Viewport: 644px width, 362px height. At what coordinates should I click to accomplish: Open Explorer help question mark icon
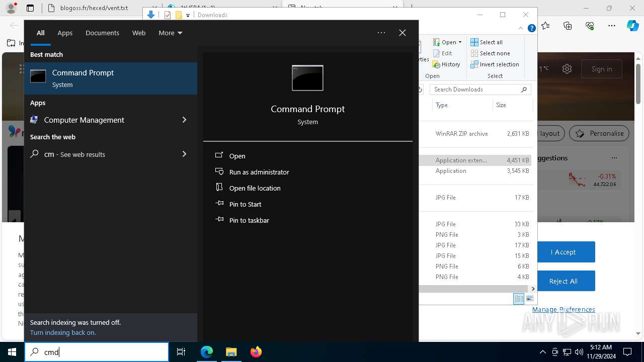click(x=531, y=29)
